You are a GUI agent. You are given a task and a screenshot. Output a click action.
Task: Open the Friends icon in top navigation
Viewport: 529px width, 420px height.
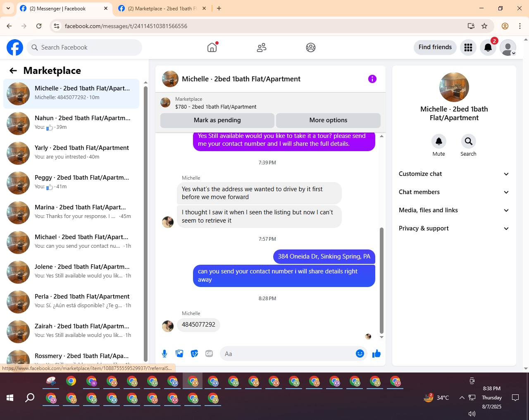point(262,47)
